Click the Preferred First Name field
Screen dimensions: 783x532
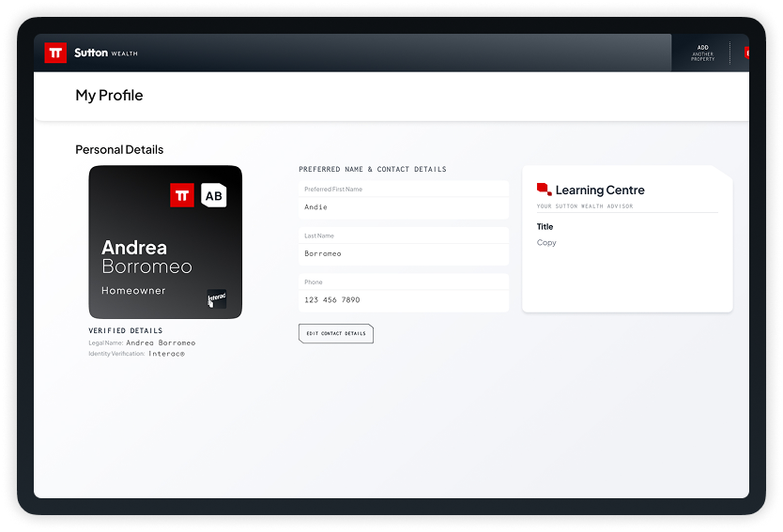point(404,200)
